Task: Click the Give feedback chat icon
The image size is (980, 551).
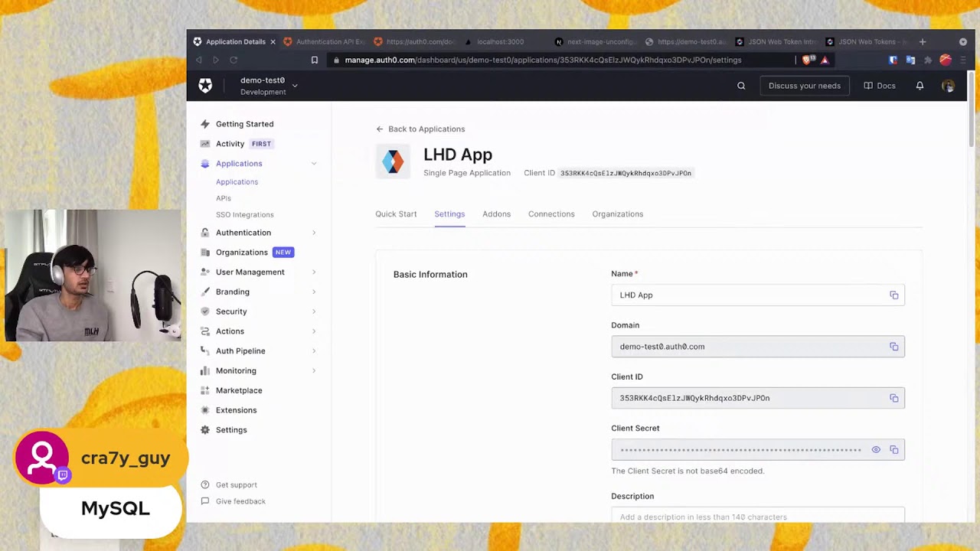Action: (205, 501)
